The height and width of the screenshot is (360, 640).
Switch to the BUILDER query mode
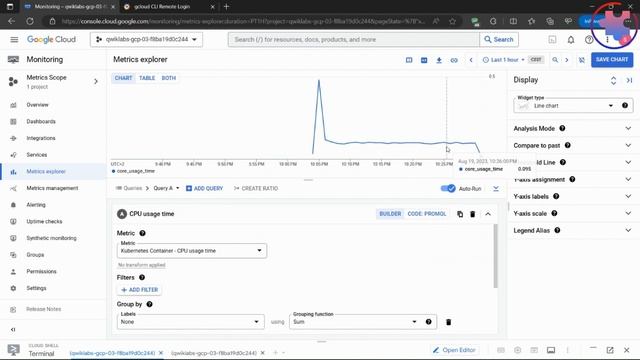click(x=390, y=214)
